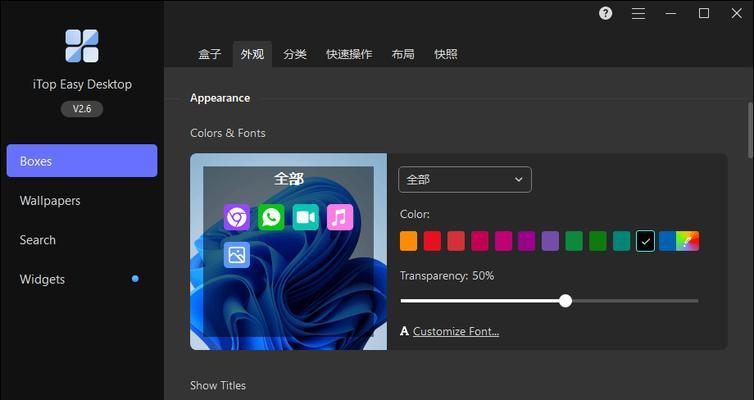Choose the blue color swatch
754x400 pixels.
[667, 241]
